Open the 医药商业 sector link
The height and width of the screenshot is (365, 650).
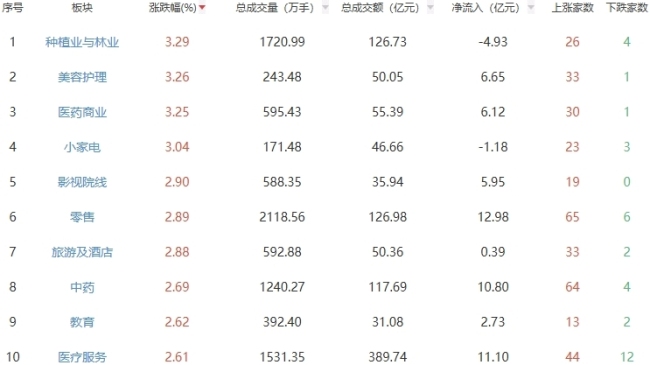tap(82, 112)
